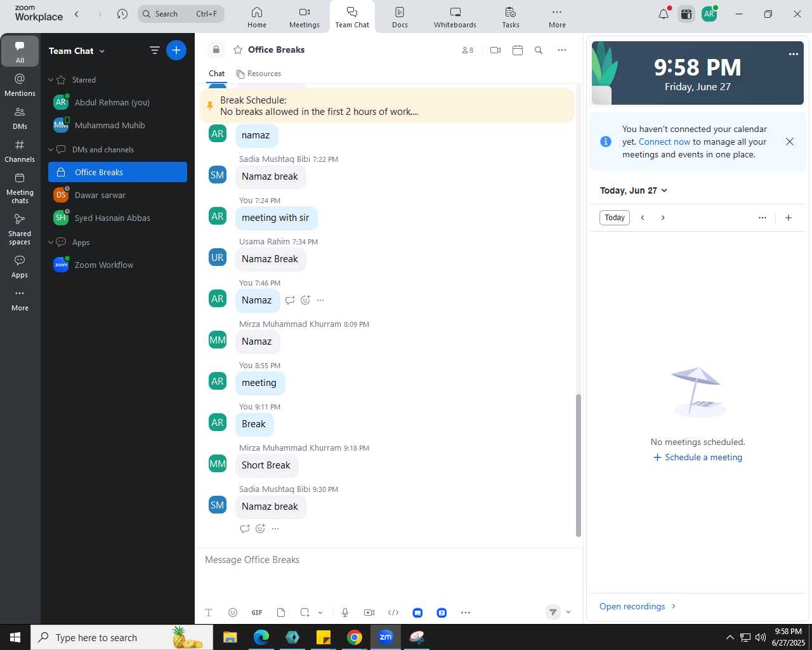The image size is (812, 650).
Task: Open DMs in the sidebar
Action: [x=20, y=118]
